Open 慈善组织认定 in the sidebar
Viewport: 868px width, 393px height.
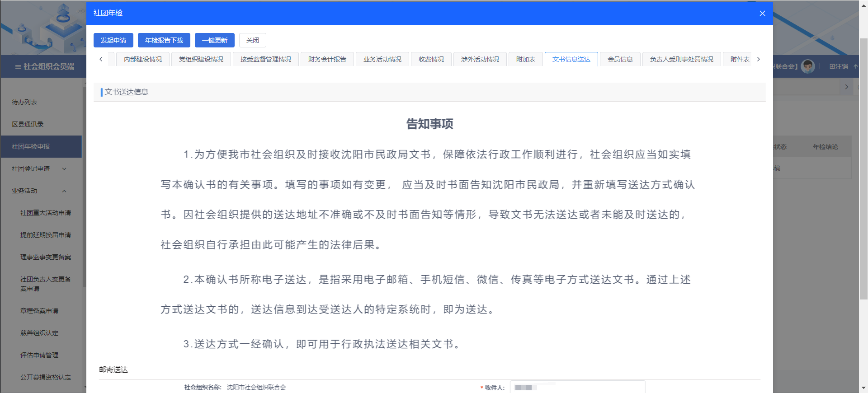[x=39, y=333]
